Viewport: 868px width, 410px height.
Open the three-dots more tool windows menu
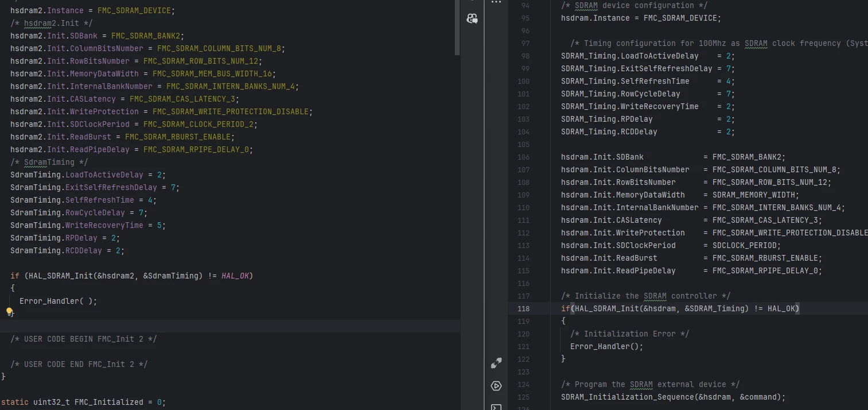(x=496, y=2)
